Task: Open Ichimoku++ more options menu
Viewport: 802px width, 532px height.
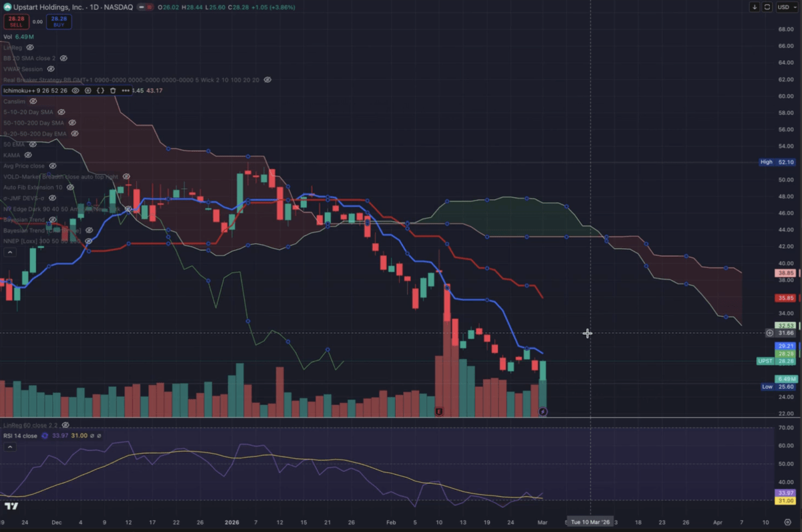Action: point(124,90)
